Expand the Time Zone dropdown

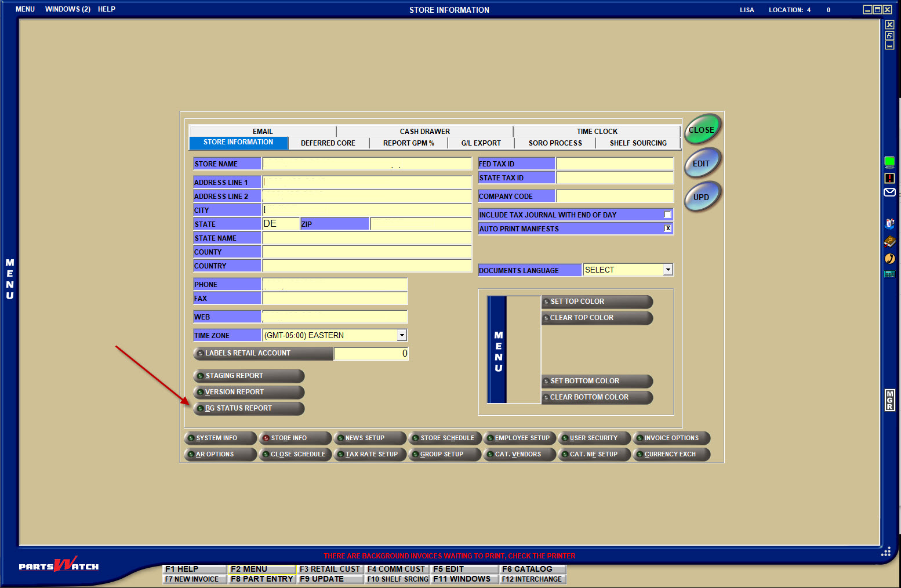(402, 335)
